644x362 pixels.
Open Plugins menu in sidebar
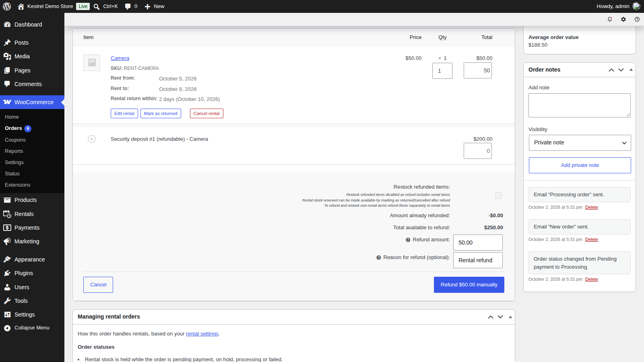32,273
